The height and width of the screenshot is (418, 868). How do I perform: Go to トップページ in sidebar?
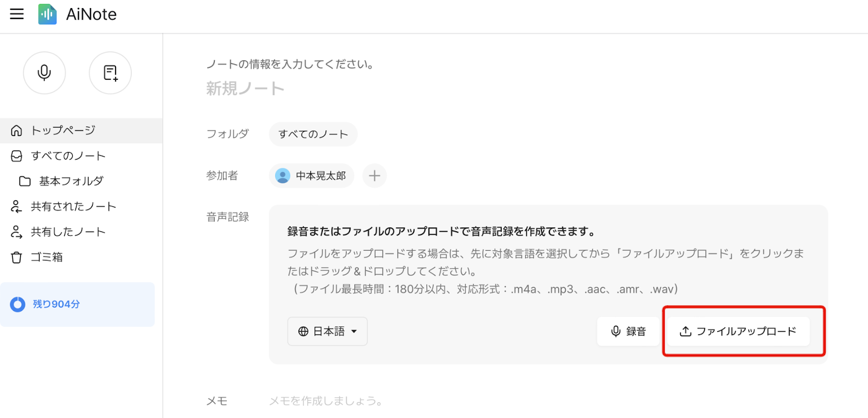pyautogui.click(x=81, y=130)
